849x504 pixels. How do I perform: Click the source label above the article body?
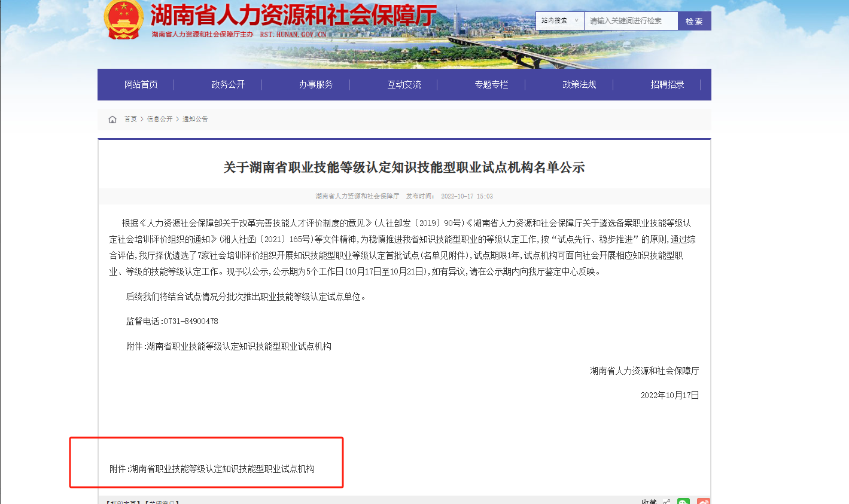pyautogui.click(x=357, y=196)
